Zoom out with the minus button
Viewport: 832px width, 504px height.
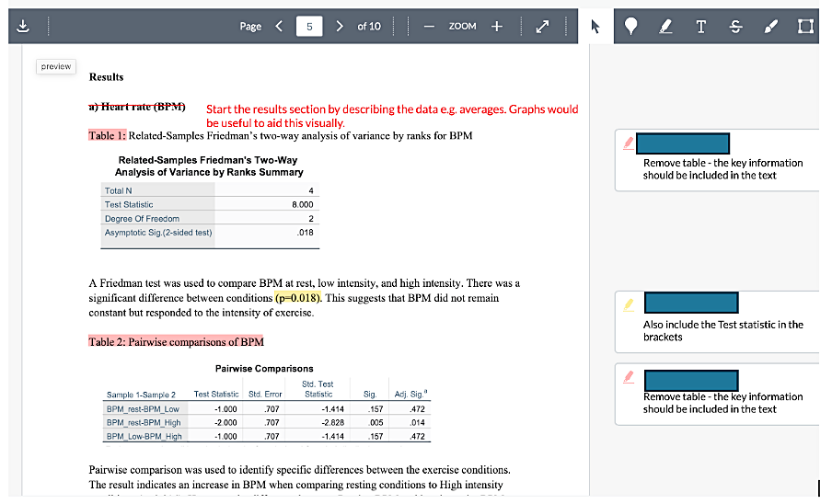[429, 26]
